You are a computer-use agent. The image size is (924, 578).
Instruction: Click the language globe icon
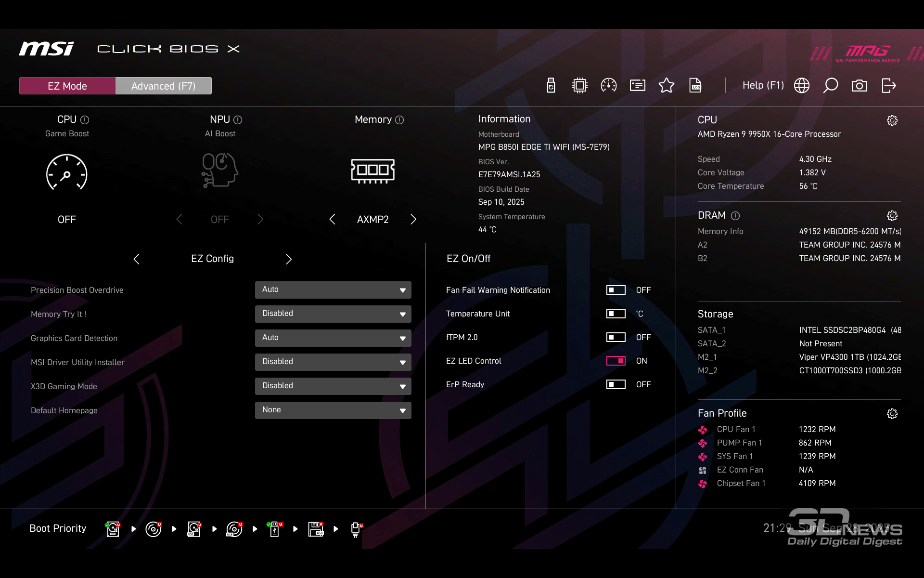(801, 86)
